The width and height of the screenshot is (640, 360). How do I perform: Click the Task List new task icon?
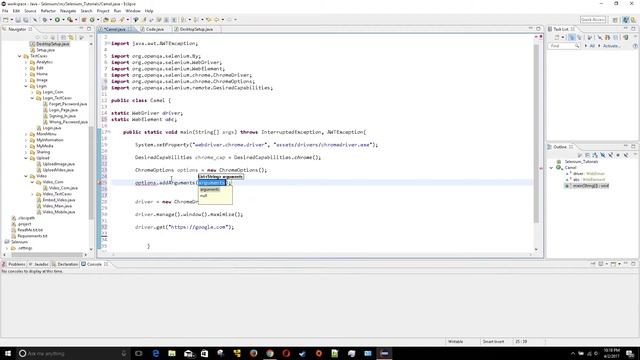[x=557, y=38]
